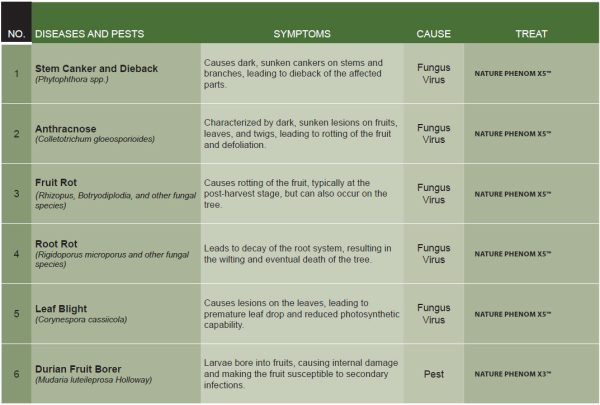Image resolution: width=600 pixels, height=405 pixels.
Task: Click the TREAT column header
Action: tap(531, 33)
